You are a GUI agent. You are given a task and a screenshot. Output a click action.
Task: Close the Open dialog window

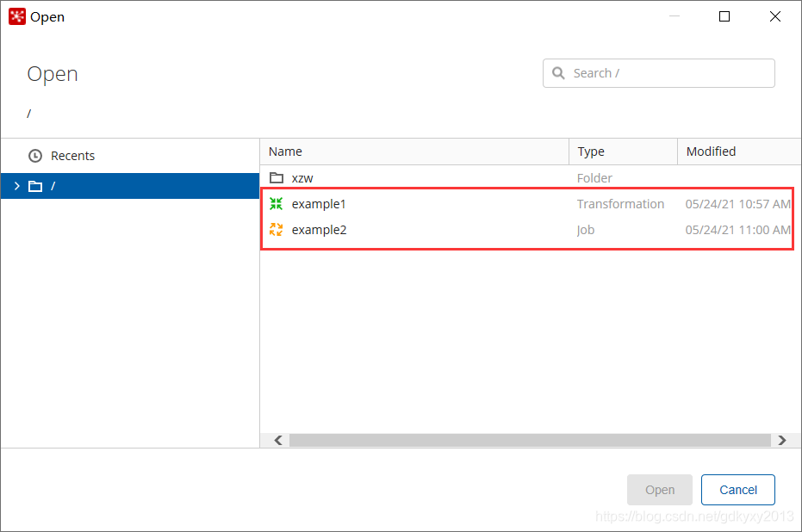775,16
